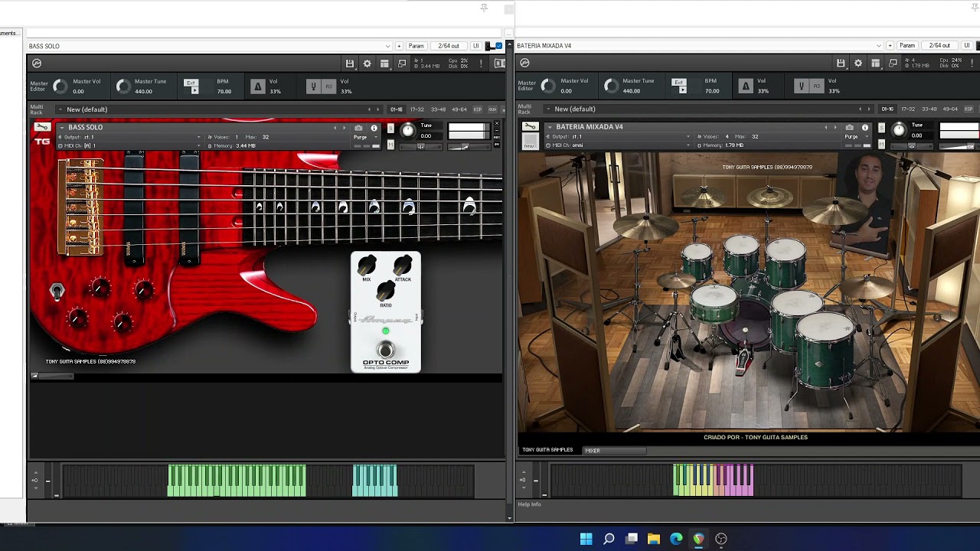Open the wrench edit icon for BATERIA MIXADA V4
Screen dimensions: 980x551
(x=530, y=126)
